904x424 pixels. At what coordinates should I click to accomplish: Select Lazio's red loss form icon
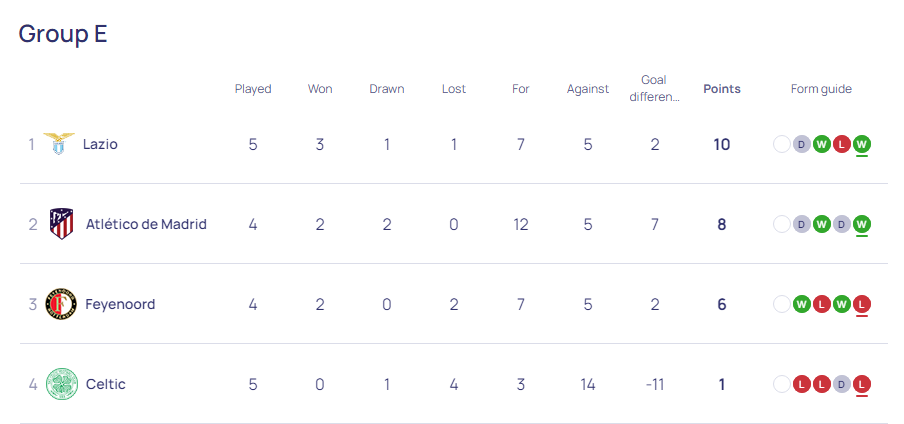[841, 144]
